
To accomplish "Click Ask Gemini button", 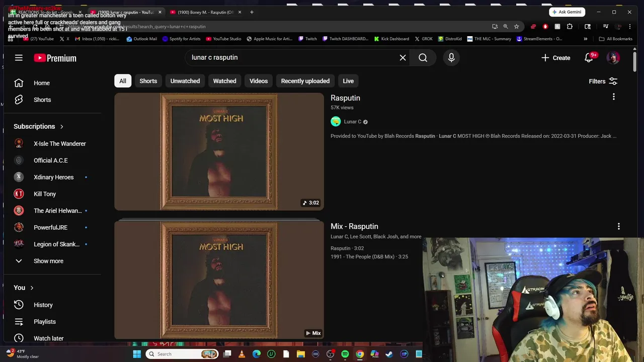I will (567, 12).
